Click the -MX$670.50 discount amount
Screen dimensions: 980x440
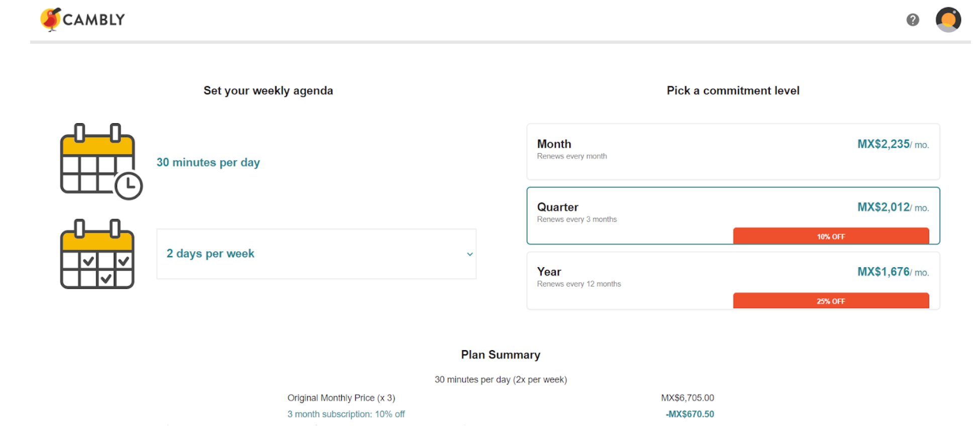pos(690,414)
